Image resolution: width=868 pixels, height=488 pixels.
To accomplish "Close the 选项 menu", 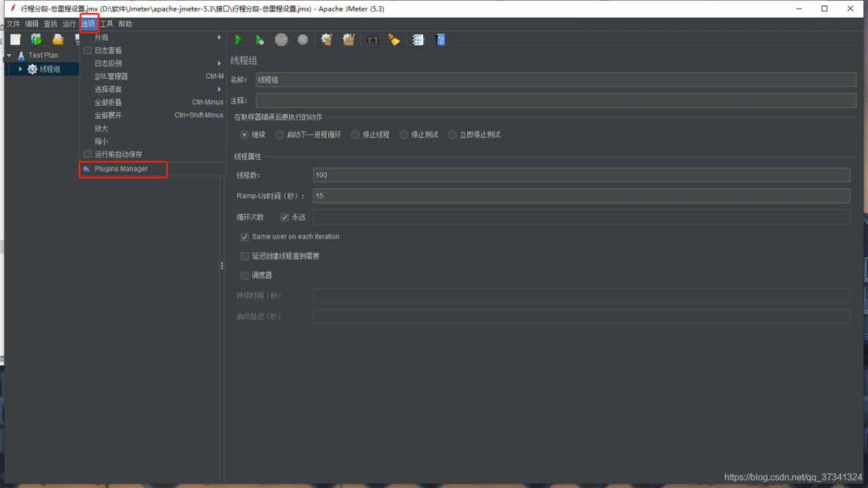I will click(89, 24).
